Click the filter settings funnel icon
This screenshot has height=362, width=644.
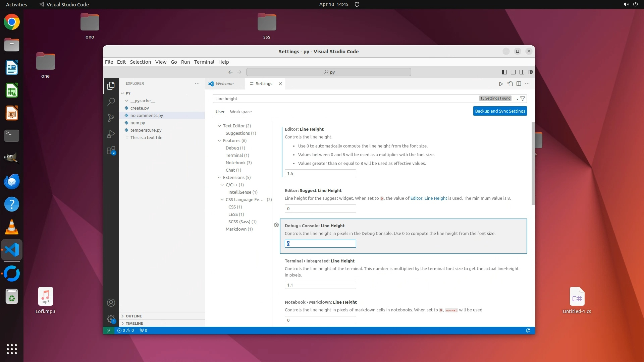pos(523,99)
